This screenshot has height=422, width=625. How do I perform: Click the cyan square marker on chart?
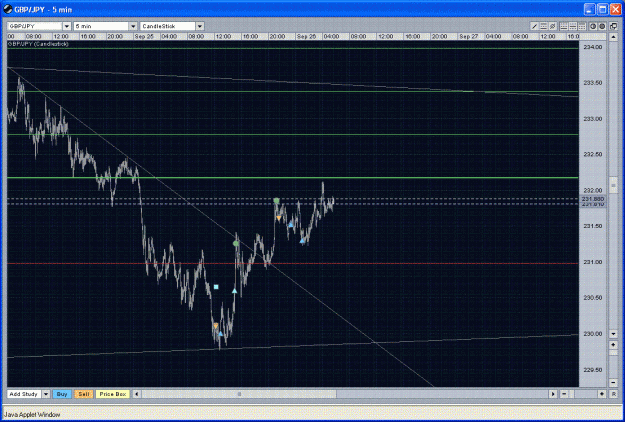[x=216, y=287]
